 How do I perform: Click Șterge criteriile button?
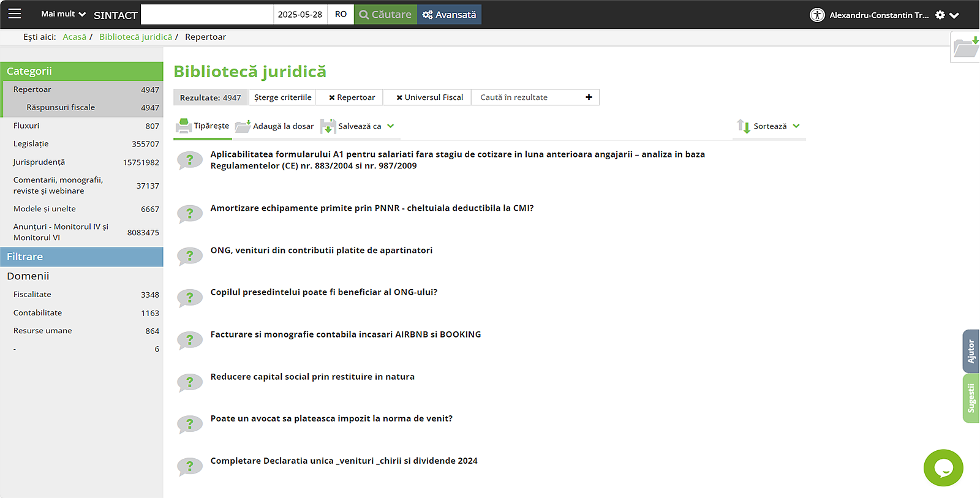pos(283,97)
